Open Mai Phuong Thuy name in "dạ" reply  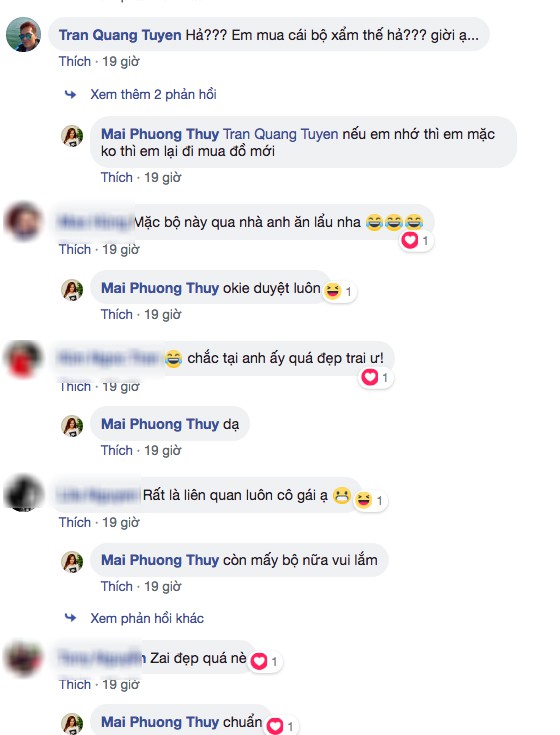tap(160, 424)
